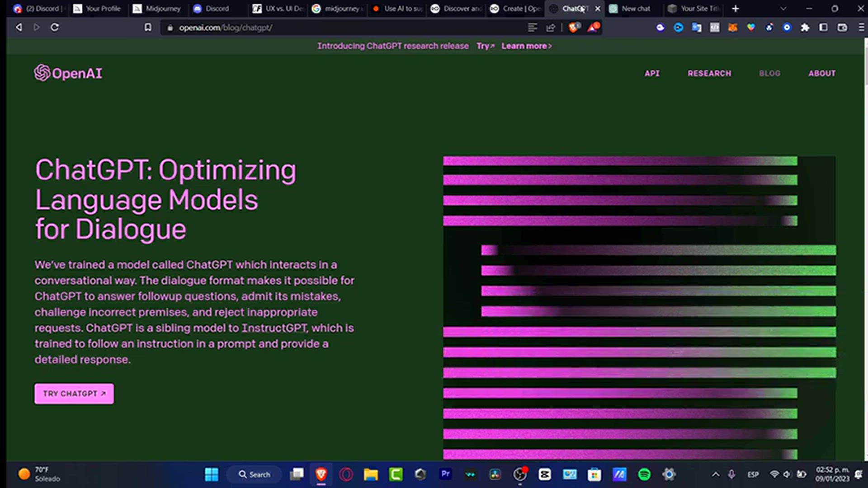The height and width of the screenshot is (488, 868).
Task: Close the ChatGPT tab
Action: pos(598,9)
